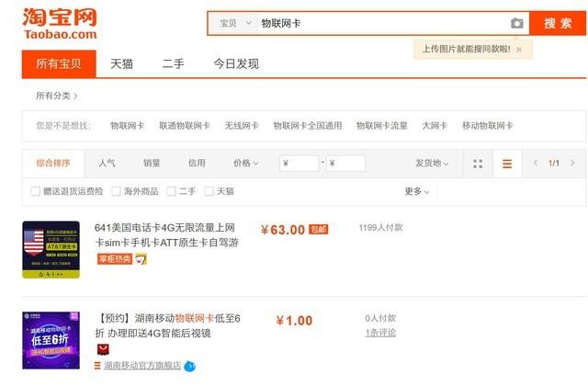The height and width of the screenshot is (386, 588).
Task: Go to previous results page arrow
Action: pos(536,163)
